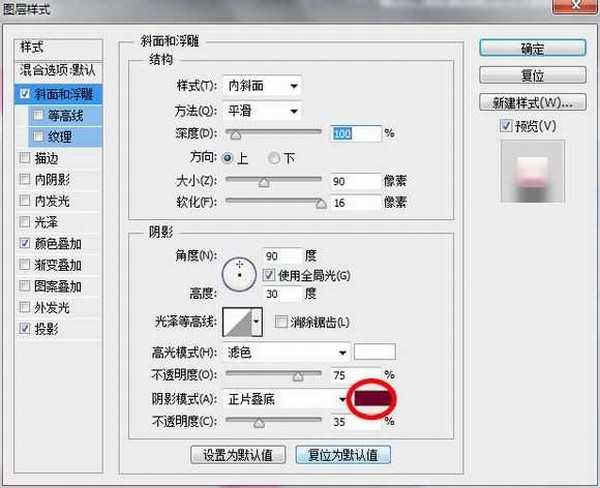Uncheck the 颜色叠加 style checkbox
The image size is (600, 488).
tap(24, 243)
